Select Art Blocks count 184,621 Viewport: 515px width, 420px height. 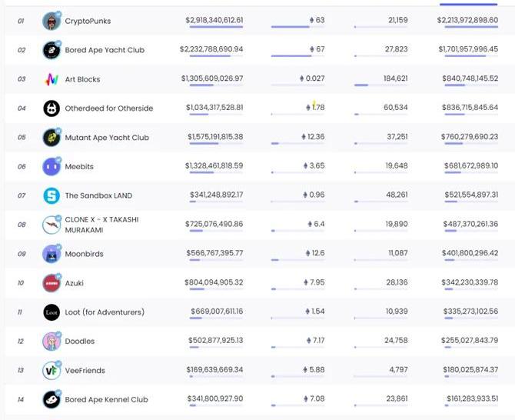395,78
